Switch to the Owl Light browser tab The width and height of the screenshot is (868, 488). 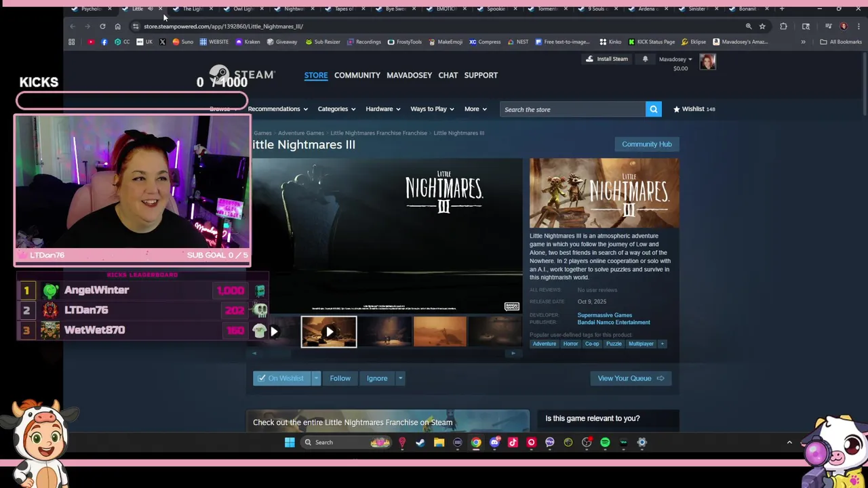(242, 9)
